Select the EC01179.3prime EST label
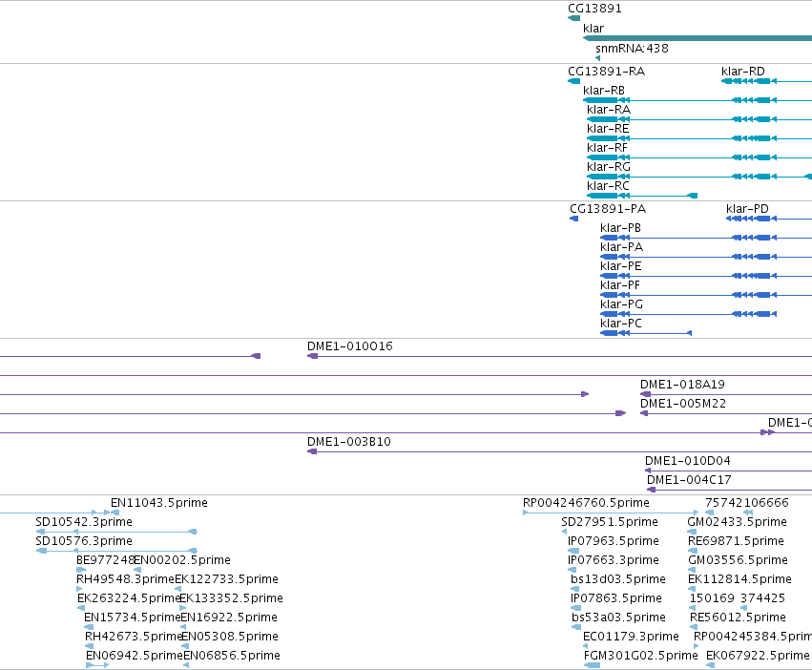Viewport: 812px width, 670px height. point(631,637)
